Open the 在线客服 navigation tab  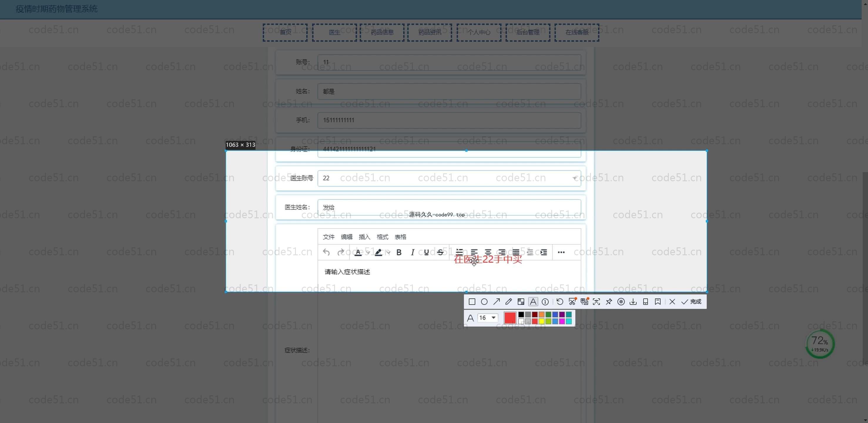tap(577, 32)
